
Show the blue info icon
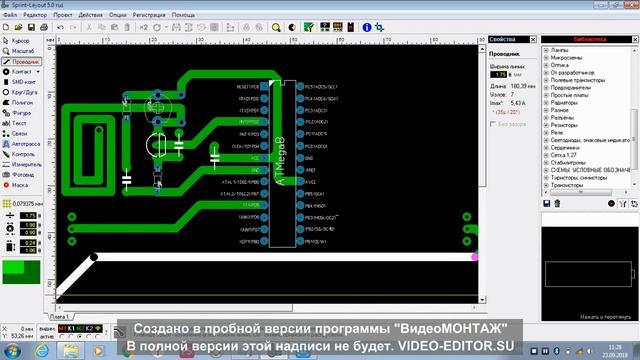pos(367,27)
